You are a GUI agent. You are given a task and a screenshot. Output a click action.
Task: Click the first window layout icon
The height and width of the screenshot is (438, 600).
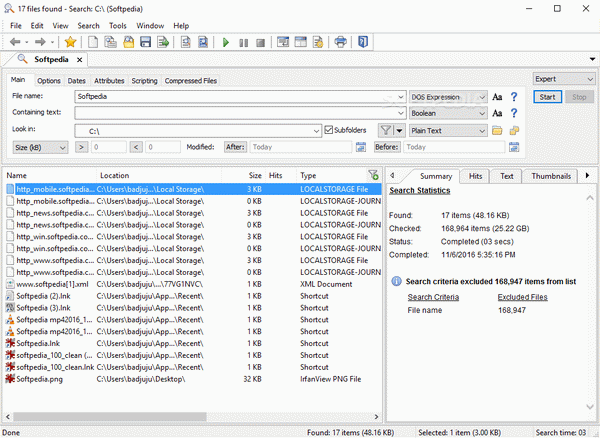(283, 42)
